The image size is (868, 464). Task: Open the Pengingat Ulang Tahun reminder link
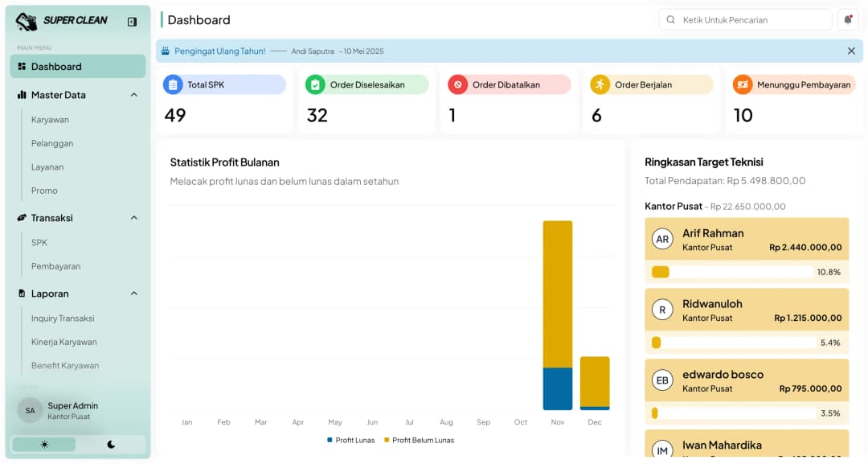pos(219,51)
